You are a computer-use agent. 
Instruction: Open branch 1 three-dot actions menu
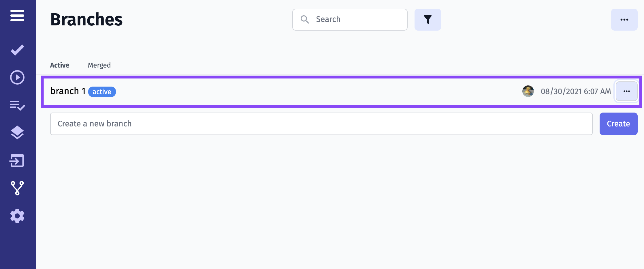626,91
